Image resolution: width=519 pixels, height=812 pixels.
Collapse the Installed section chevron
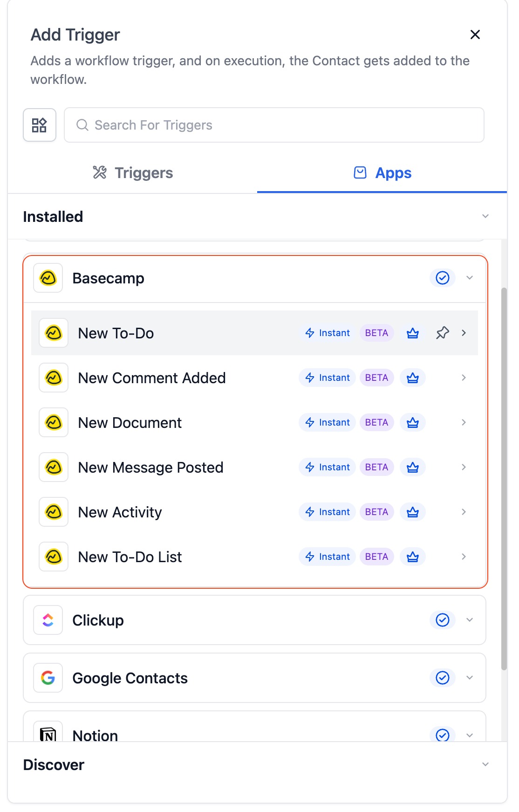(485, 216)
